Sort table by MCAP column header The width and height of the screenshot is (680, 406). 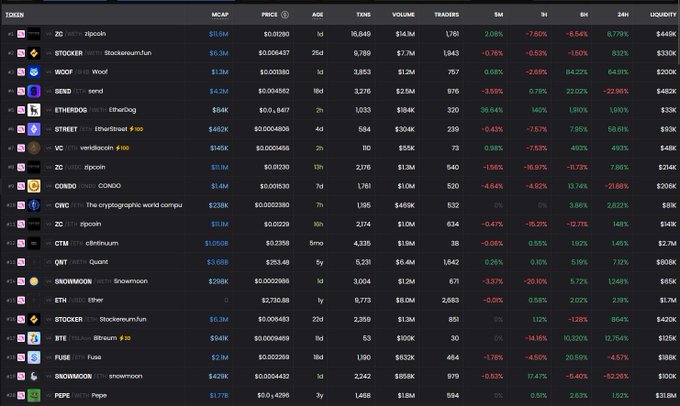click(220, 15)
